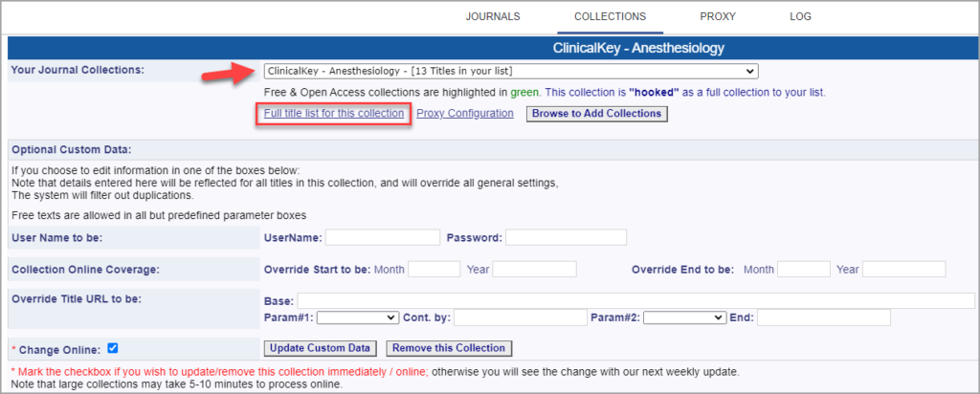Click Browse to Add Collections button
980x394 pixels.
[597, 114]
